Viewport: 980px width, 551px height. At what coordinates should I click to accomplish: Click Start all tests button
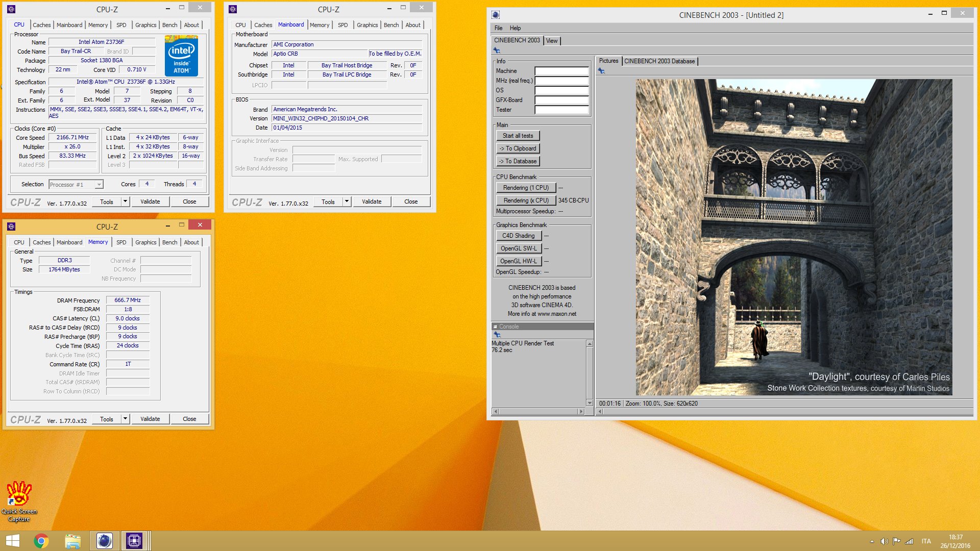[518, 136]
